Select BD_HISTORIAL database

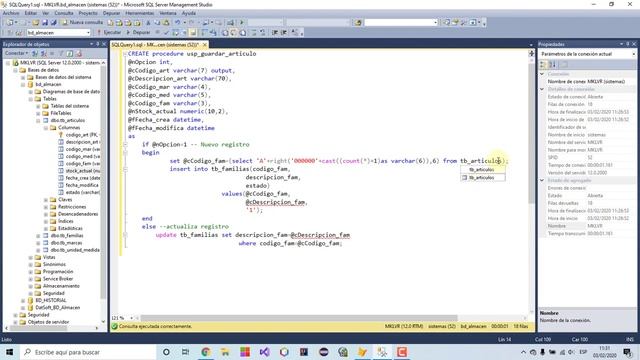pyautogui.click(x=51, y=300)
